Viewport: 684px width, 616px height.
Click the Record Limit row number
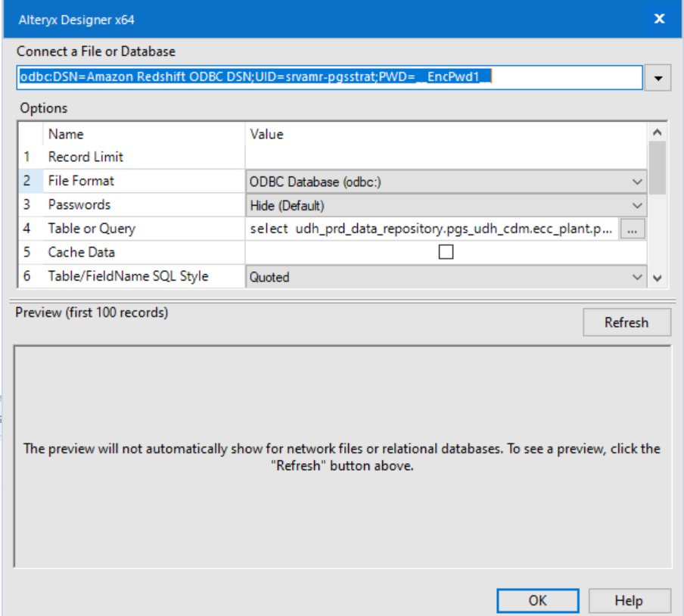(x=27, y=157)
